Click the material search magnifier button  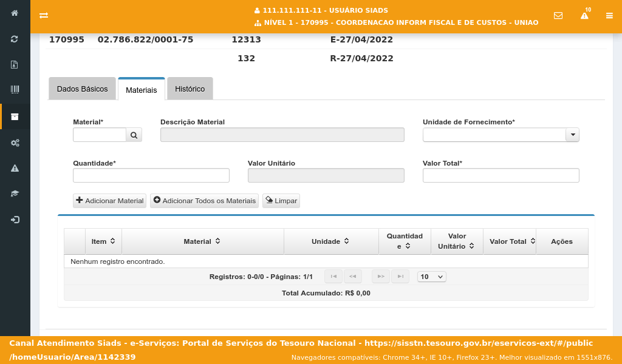(x=134, y=135)
